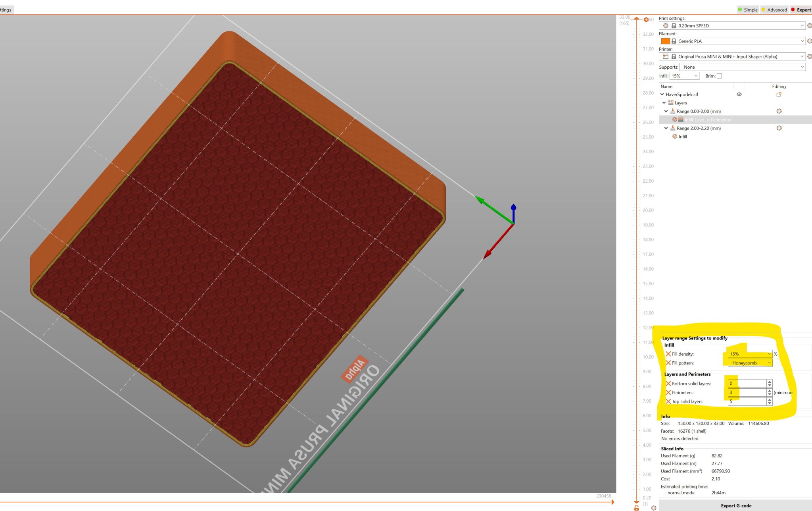Open the Fill pattern Honeycomb dropdown
Viewport: 812px width, 511px height.
click(750, 363)
